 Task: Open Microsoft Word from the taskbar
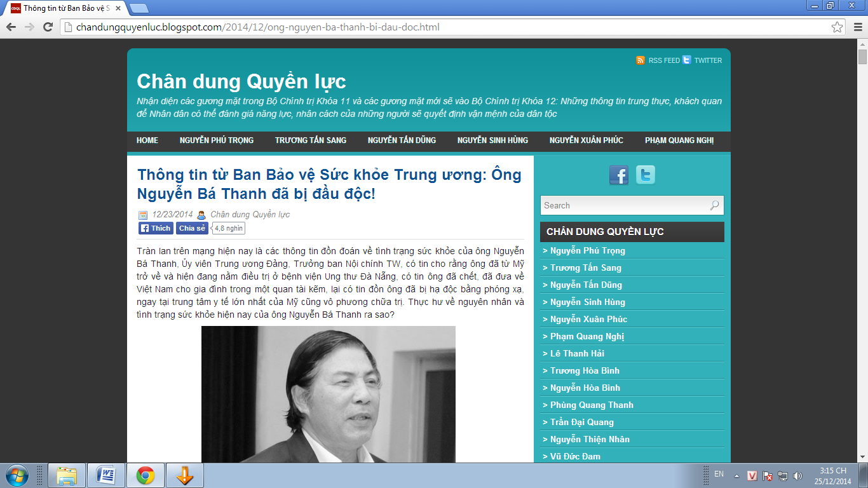(x=106, y=475)
